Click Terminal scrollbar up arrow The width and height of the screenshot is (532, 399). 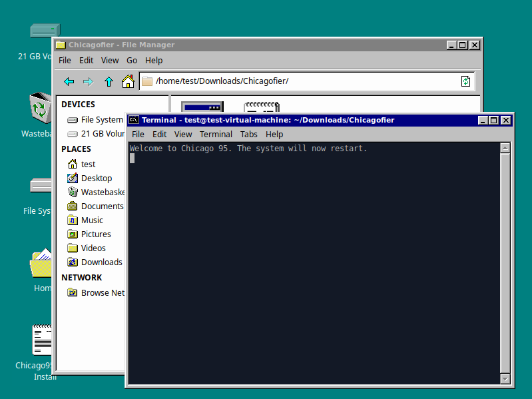(505, 148)
